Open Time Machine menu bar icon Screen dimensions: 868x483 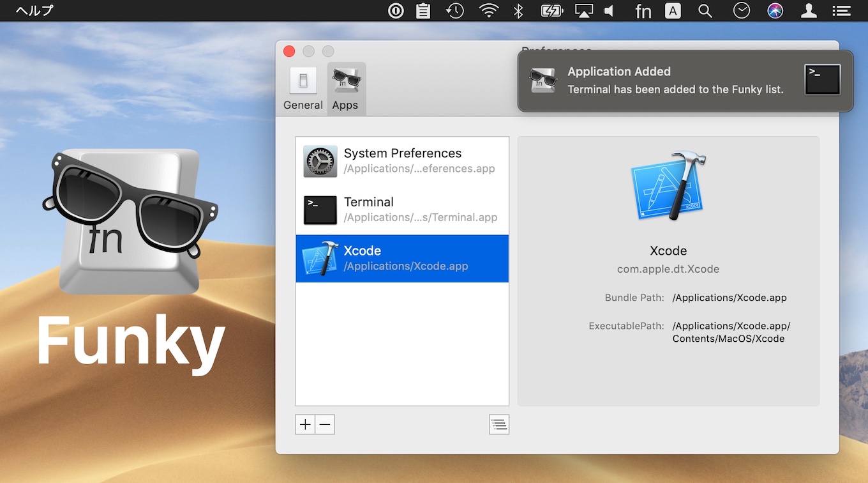click(x=455, y=10)
